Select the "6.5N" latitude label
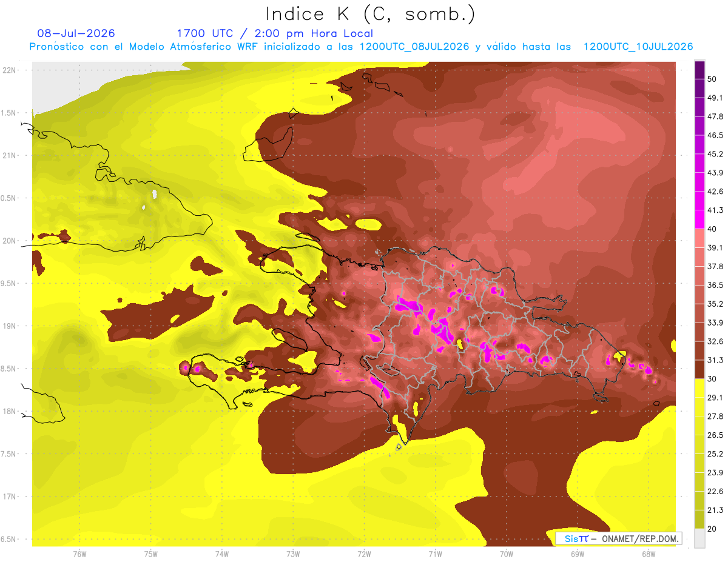Image resolution: width=728 pixels, height=562 pixels. (8, 539)
